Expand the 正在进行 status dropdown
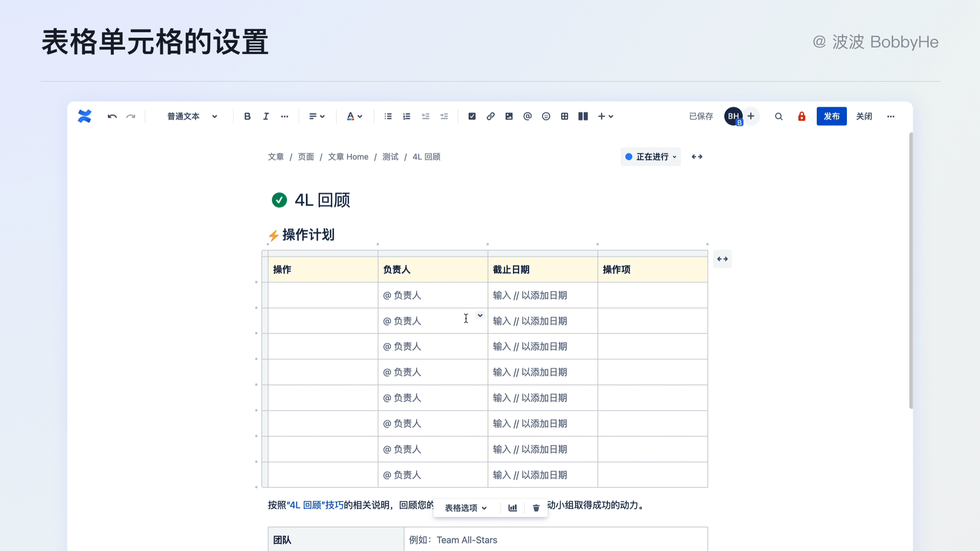Viewport: 980px width, 551px height. pyautogui.click(x=651, y=157)
